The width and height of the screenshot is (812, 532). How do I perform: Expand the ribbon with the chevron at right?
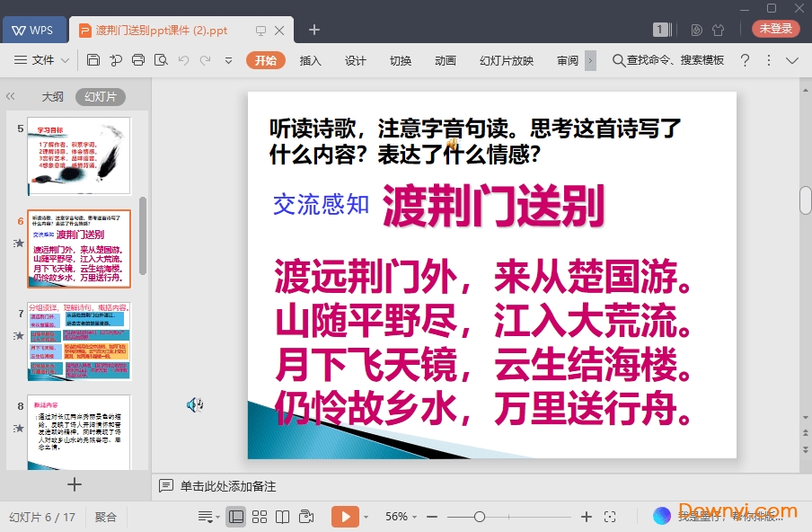[x=792, y=60]
